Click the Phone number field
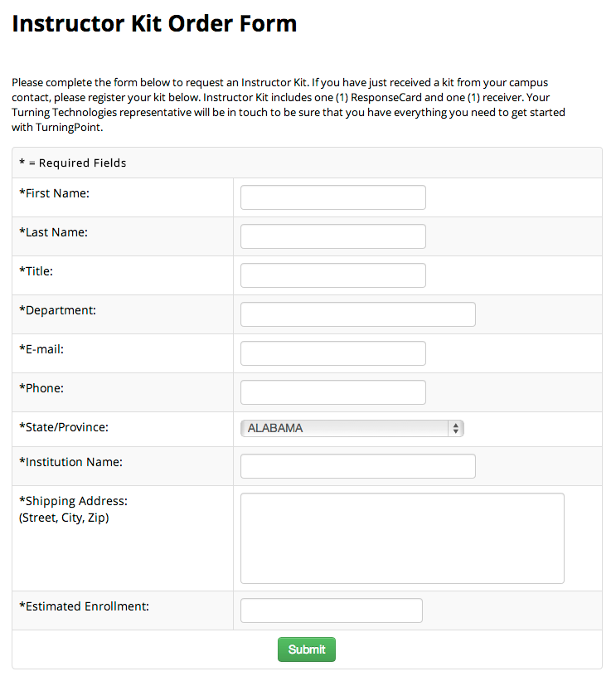 tap(332, 392)
